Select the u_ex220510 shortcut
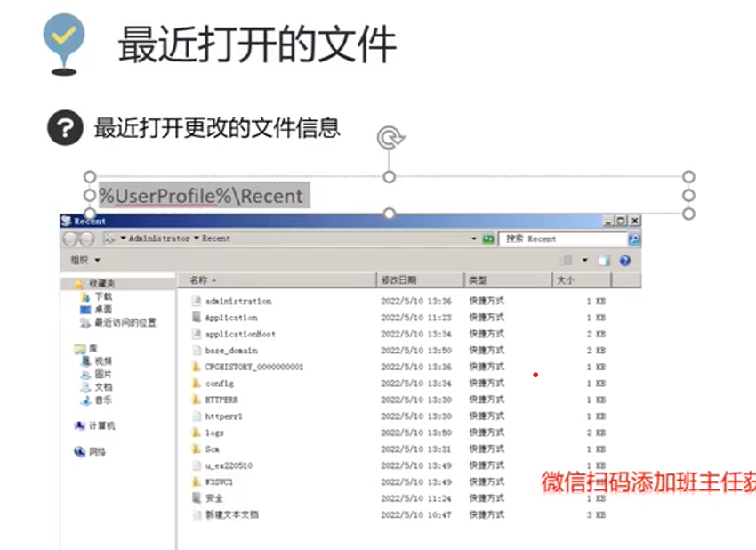Image resolution: width=756 pixels, height=550 pixels. point(229,465)
